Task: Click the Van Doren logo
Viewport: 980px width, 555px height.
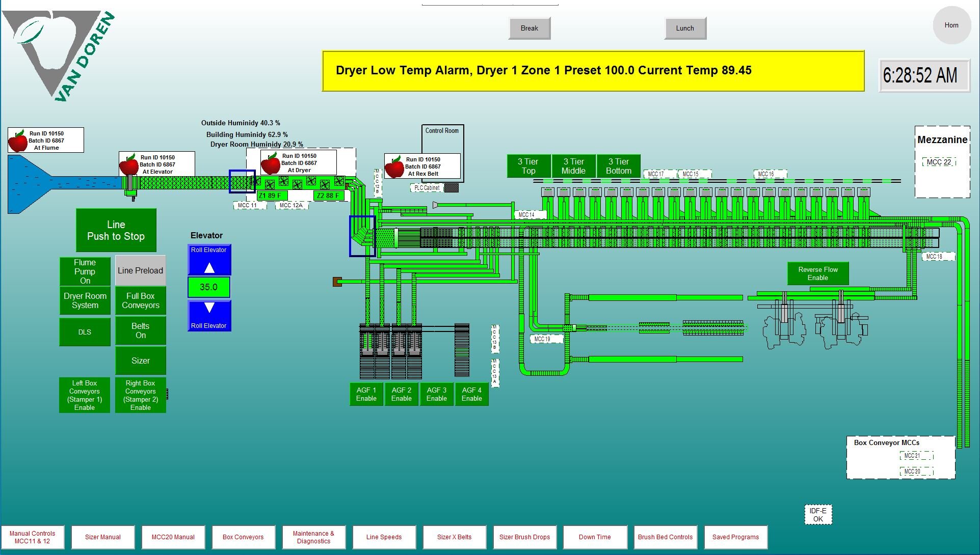Action: pyautogui.click(x=59, y=55)
